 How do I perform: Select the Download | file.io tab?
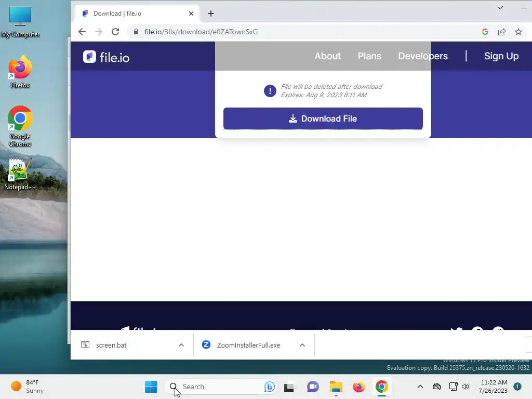tap(137, 14)
